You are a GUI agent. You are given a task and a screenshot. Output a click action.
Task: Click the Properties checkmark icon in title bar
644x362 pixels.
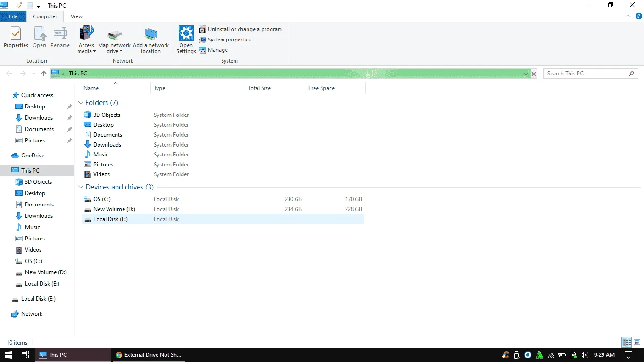coord(19,6)
